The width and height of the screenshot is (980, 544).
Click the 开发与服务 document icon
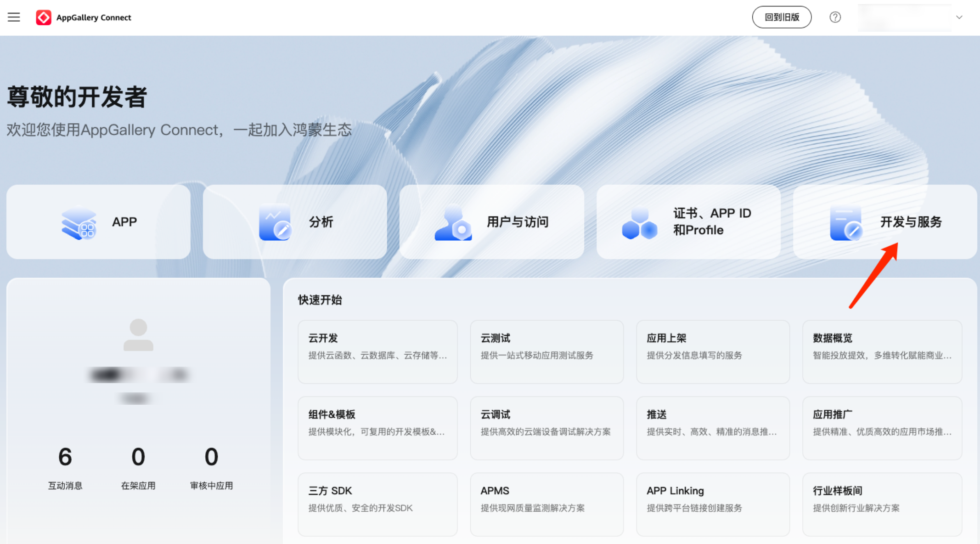pos(846,223)
